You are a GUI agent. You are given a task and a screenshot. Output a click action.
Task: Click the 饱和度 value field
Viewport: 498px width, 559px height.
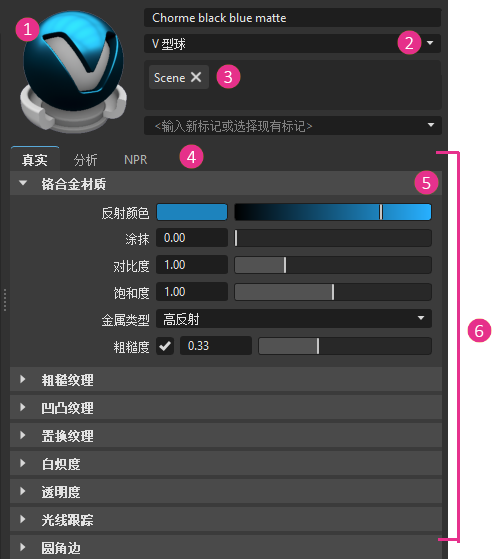pyautogui.click(x=192, y=292)
